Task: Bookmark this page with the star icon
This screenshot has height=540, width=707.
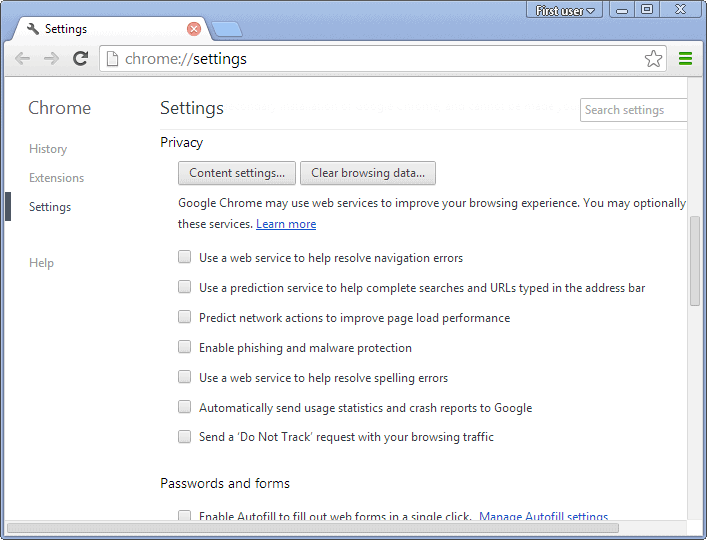Action: click(x=653, y=59)
